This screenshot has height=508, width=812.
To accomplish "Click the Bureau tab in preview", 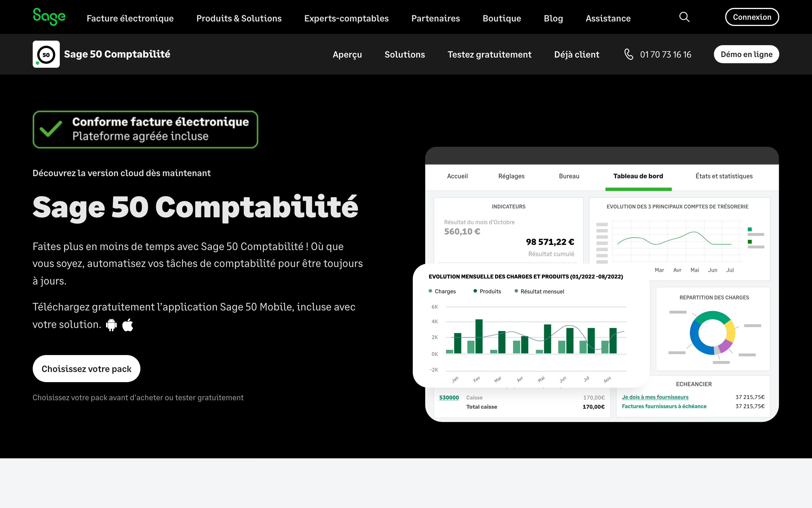I will pyautogui.click(x=569, y=176).
